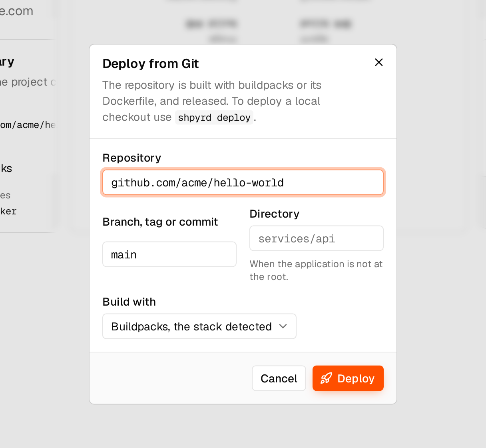Click the 'Directory' field label
This screenshot has height=448, width=486.
(x=275, y=214)
